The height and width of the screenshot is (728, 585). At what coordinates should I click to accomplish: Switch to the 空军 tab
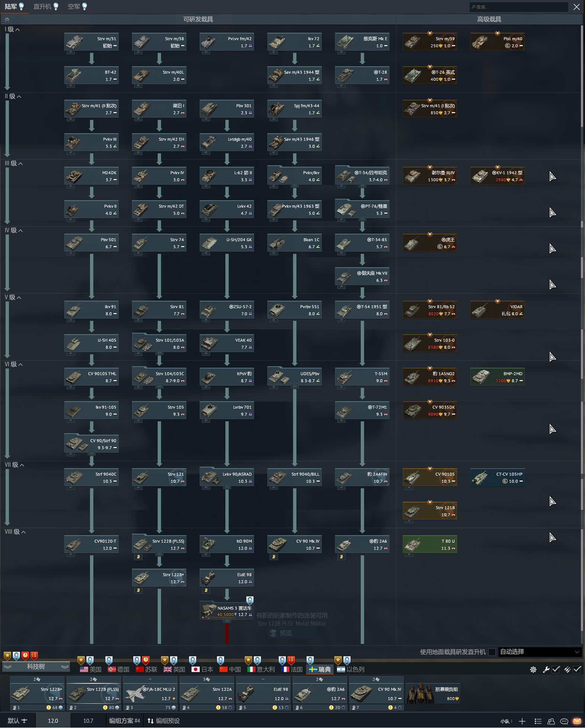tap(74, 7)
